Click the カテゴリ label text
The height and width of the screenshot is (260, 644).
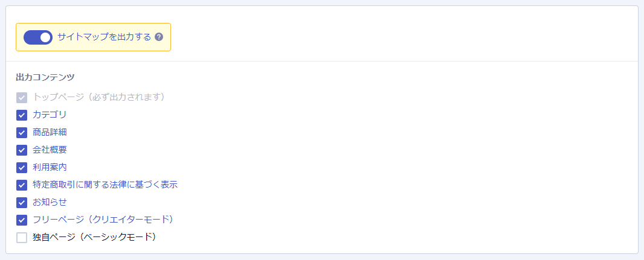[50, 115]
